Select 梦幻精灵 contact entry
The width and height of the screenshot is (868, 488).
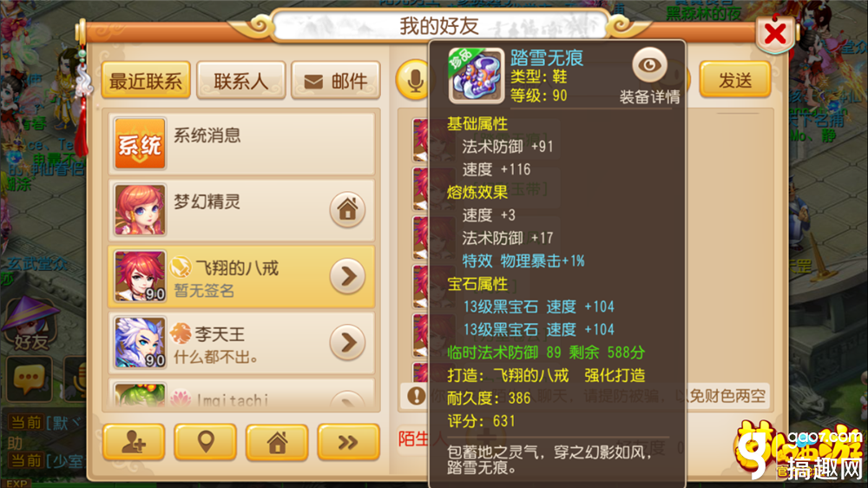click(242, 210)
